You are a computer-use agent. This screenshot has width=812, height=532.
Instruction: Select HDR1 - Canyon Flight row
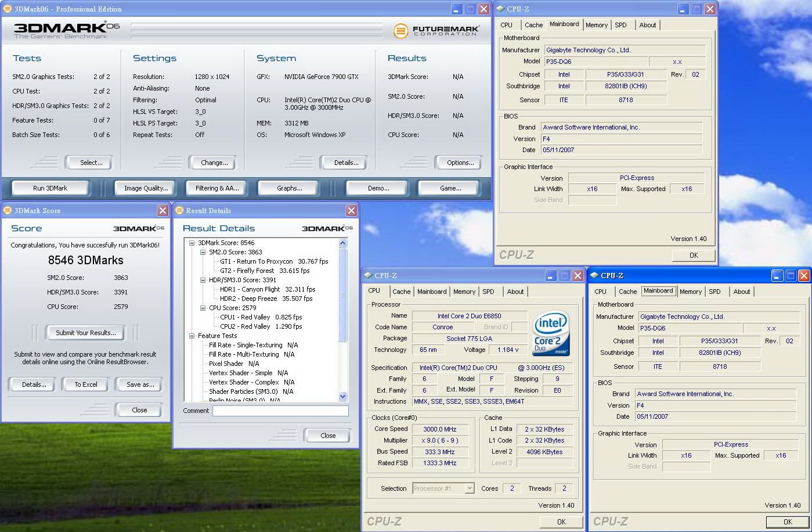[268, 289]
